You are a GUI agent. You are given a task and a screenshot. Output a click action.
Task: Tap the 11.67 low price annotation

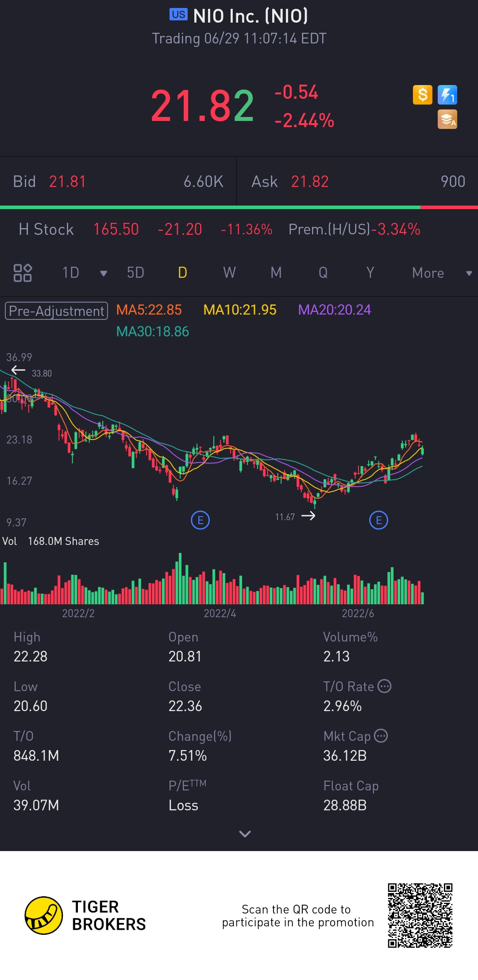pos(285,517)
